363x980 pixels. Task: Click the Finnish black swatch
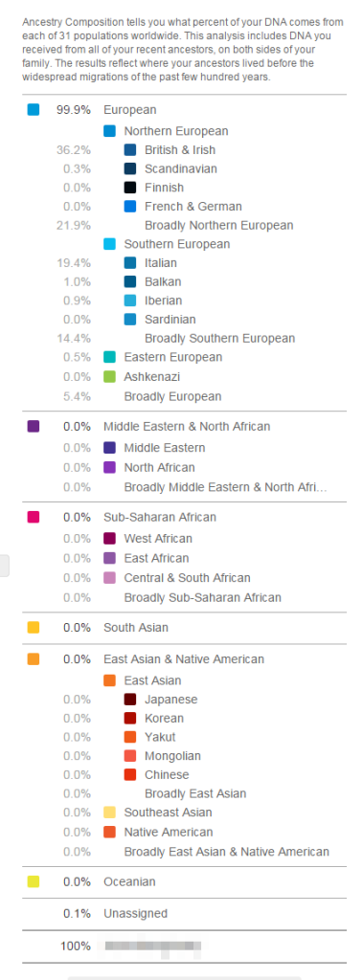point(130,188)
